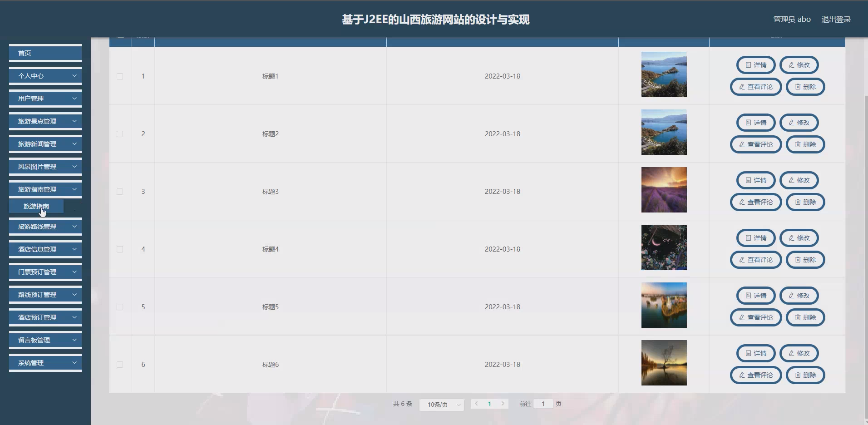Select the 旅游指南 submenu item
Screen dimensions: 868x425
point(36,206)
